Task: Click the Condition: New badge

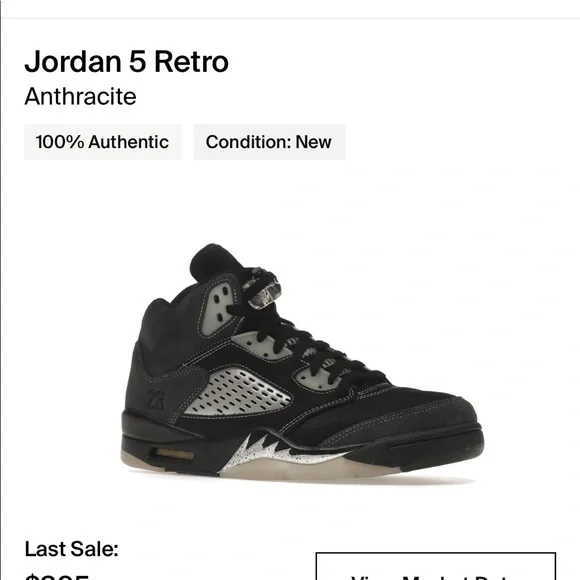Action: (269, 142)
